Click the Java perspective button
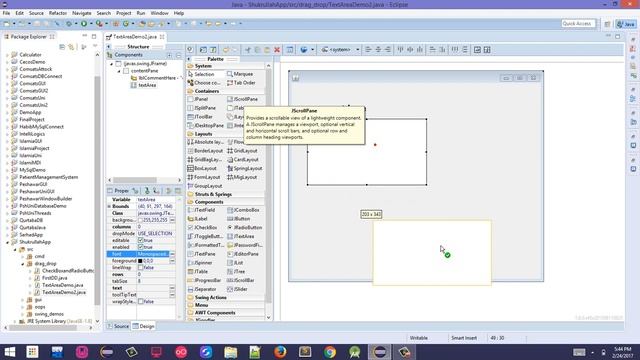The width and height of the screenshot is (640, 360). point(626,24)
